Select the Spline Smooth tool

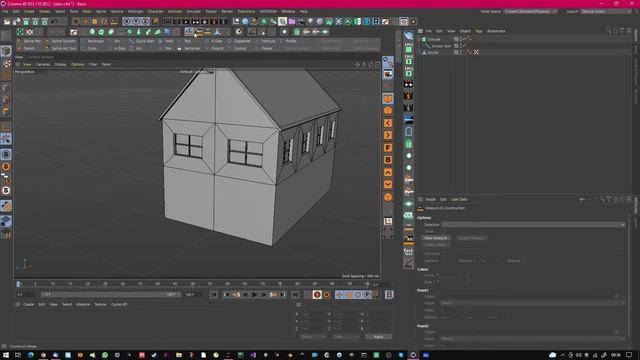coord(60,41)
